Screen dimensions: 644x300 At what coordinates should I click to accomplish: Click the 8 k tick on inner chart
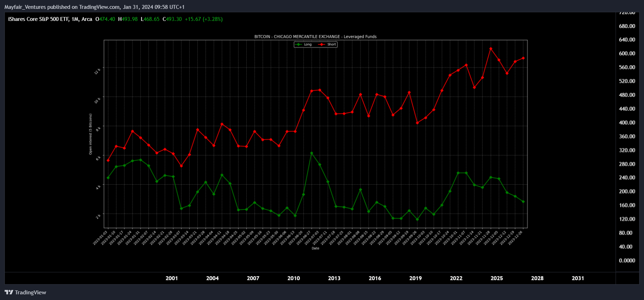[98, 128]
